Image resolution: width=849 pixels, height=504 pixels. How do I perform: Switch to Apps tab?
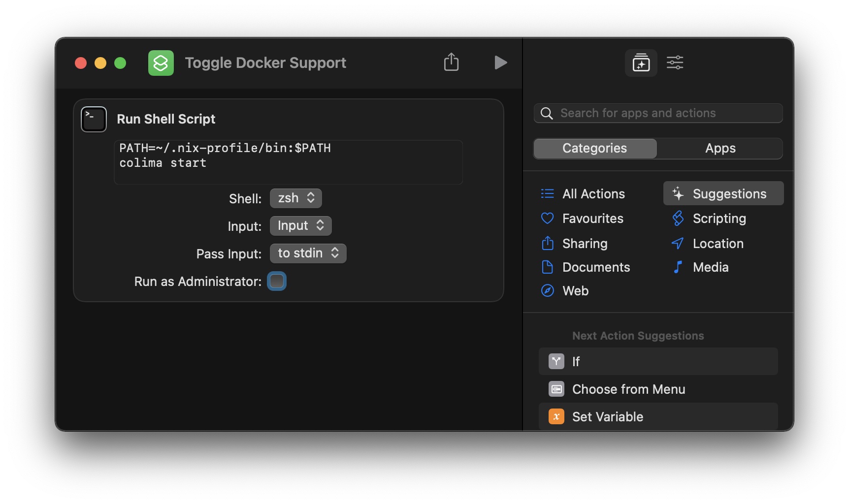click(720, 149)
